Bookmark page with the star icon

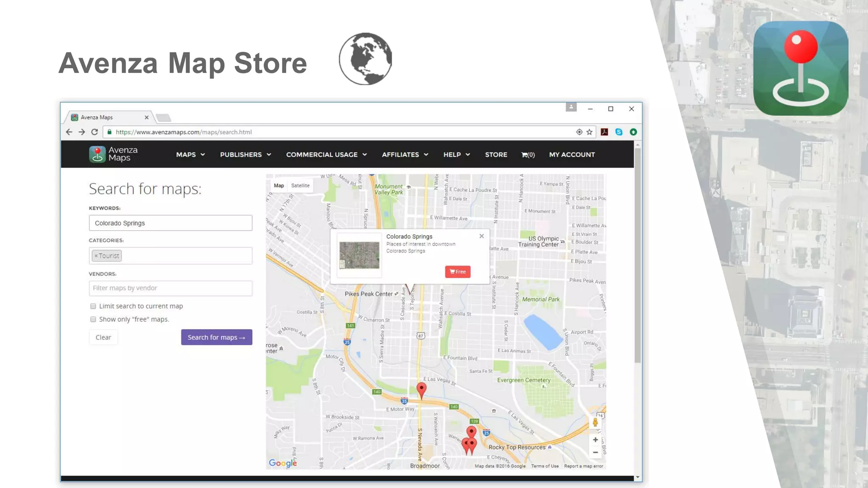point(590,132)
